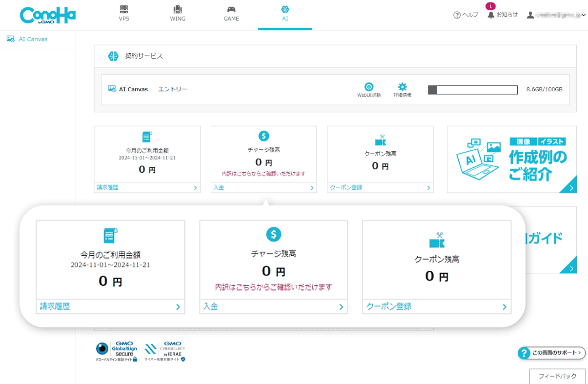Click the ConoHa by GMO logo
Image resolution: width=588 pixels, height=384 pixels.
point(48,15)
